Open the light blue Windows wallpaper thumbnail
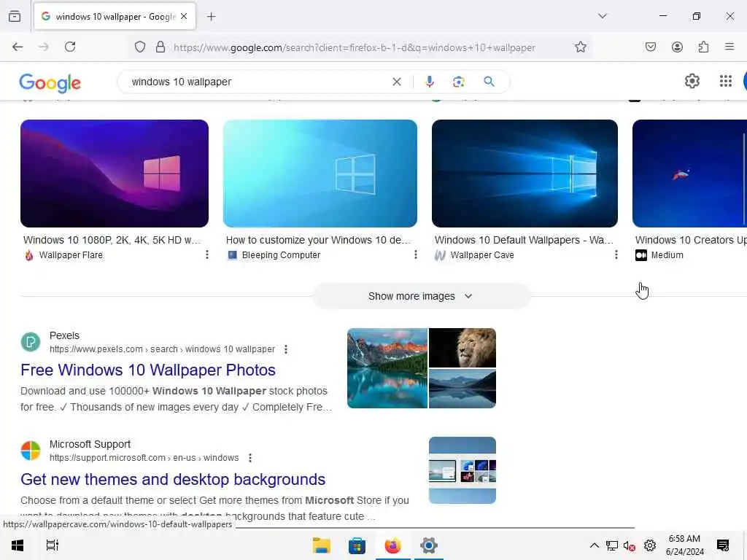This screenshot has height=560, width=747. coord(320,174)
